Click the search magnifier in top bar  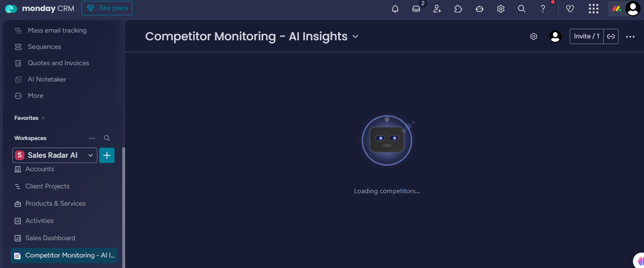point(522,9)
